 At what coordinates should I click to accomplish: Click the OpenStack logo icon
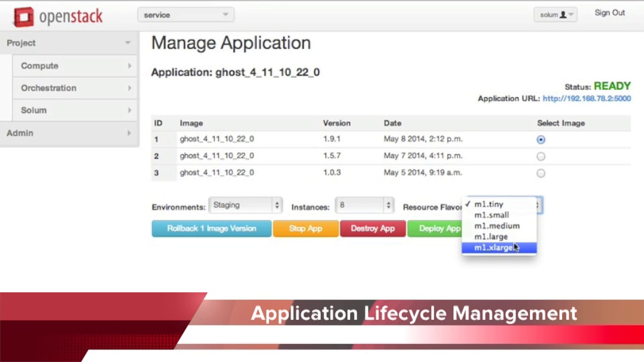[24, 17]
